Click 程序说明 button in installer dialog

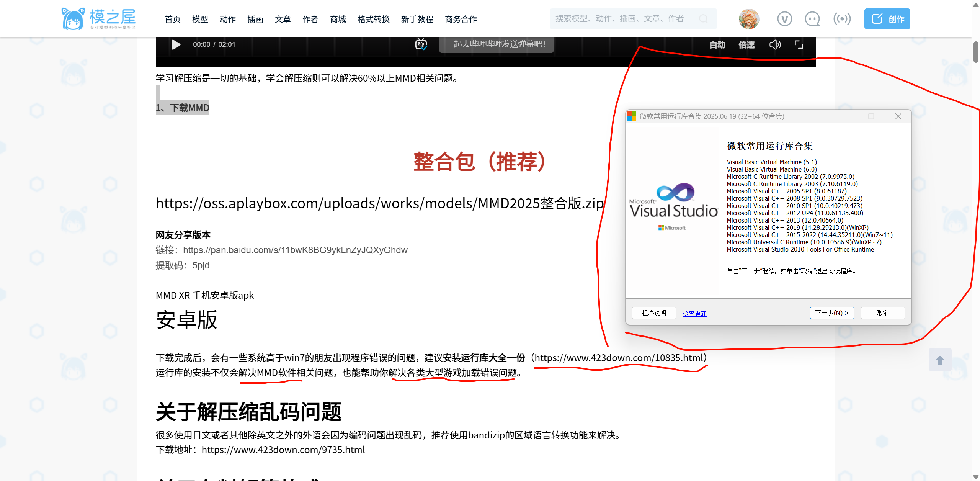click(654, 313)
